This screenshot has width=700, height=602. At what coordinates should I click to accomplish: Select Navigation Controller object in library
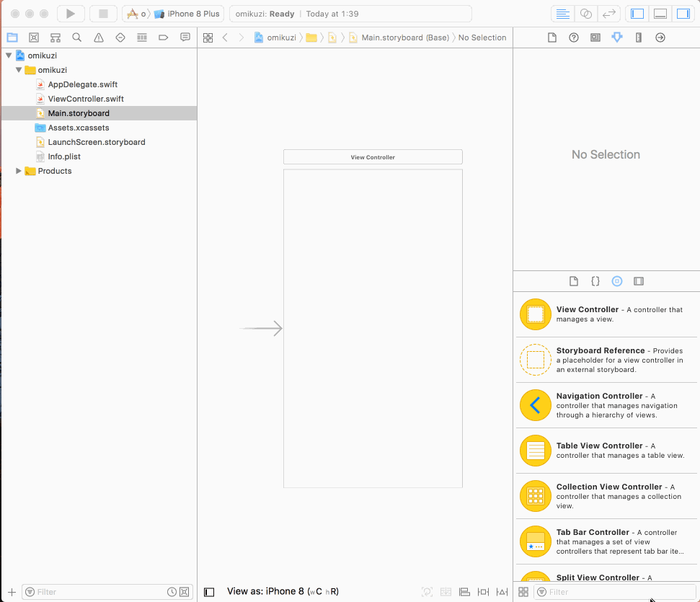pyautogui.click(x=607, y=405)
